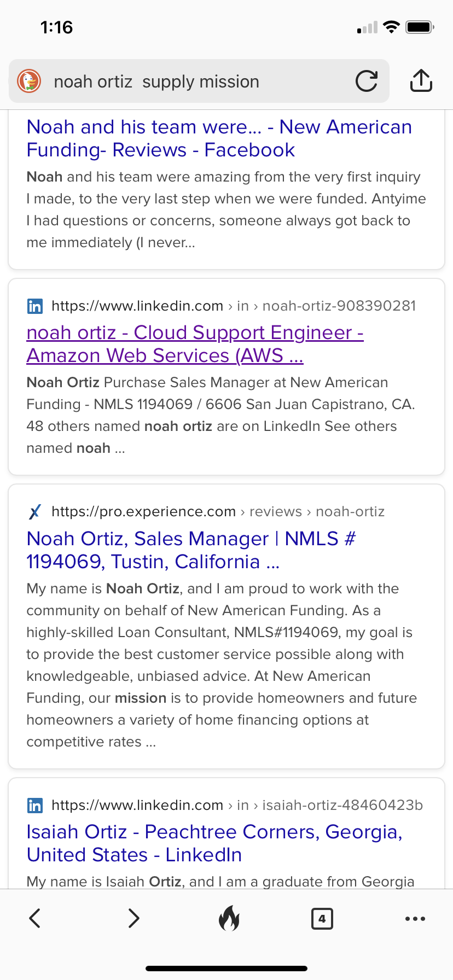Tap the home indicator bar at bottom
Image resolution: width=453 pixels, height=980 pixels.
coord(226,968)
